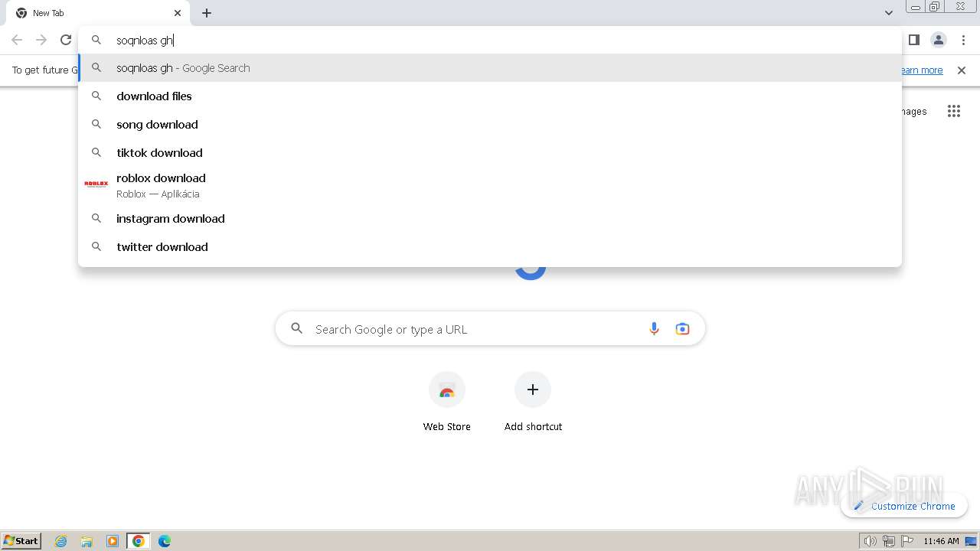Start voice search with microphone icon
The height and width of the screenshot is (551, 980).
(x=654, y=329)
